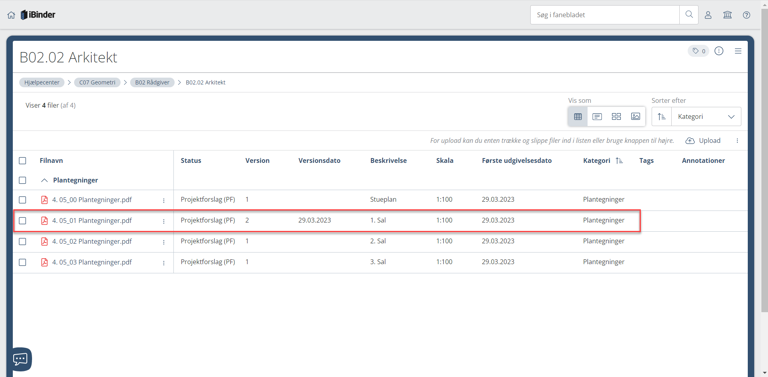Open file 4. 05_03 Plantegninger.pdf
Viewport: 768px width, 377px height.
(x=92, y=262)
